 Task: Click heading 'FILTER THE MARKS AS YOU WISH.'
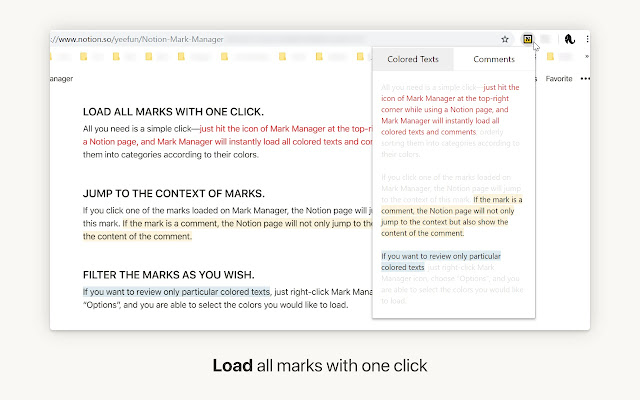point(169,275)
